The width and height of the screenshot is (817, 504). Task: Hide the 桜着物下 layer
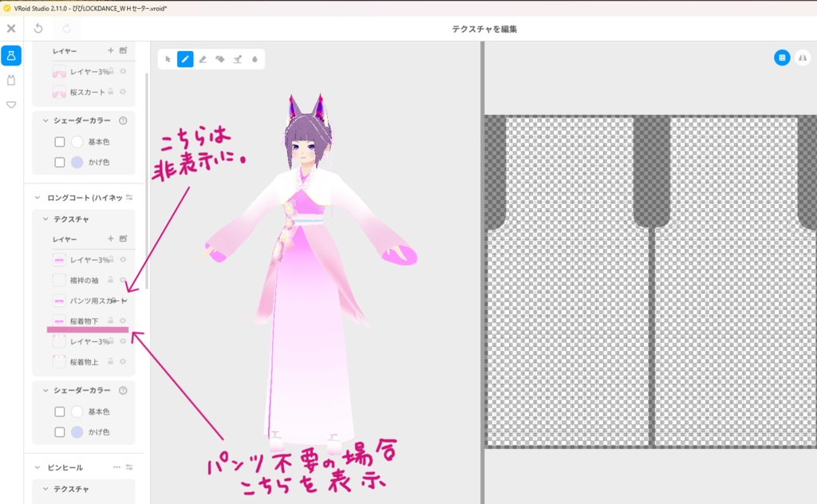click(x=123, y=321)
